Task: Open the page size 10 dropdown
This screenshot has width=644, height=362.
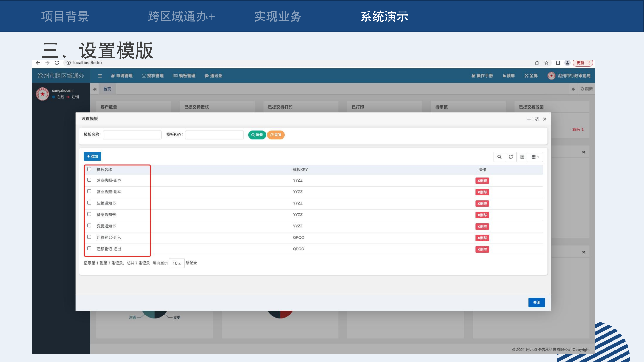Action: click(177, 263)
